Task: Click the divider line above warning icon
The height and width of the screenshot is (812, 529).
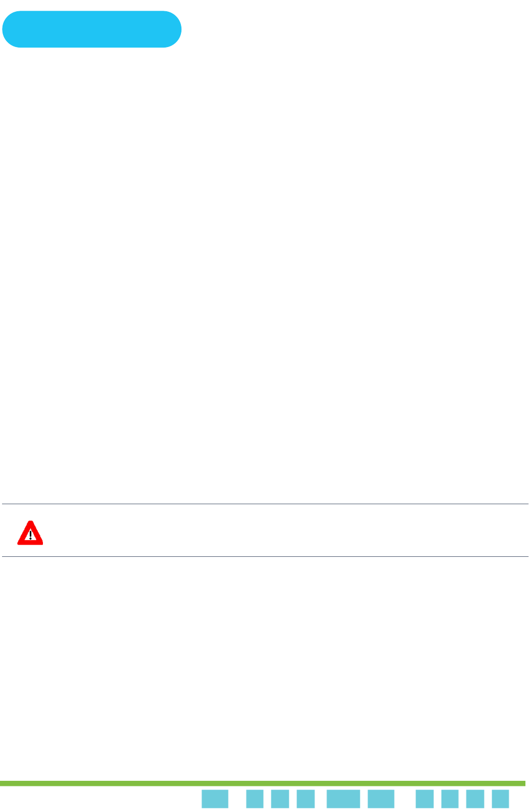Action: pyautogui.click(x=265, y=504)
